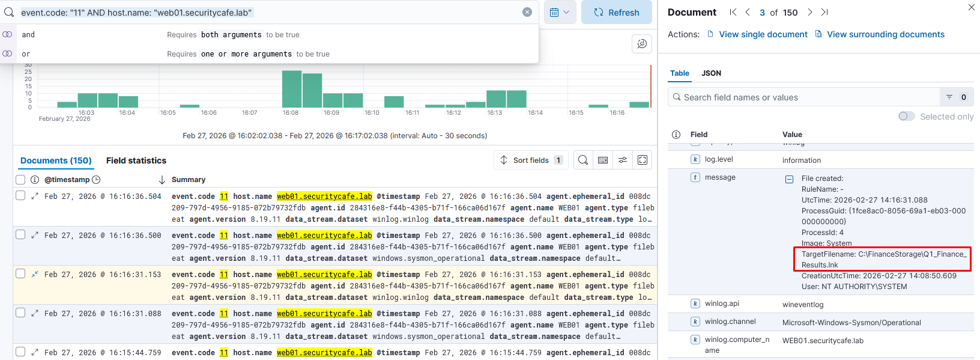Go to the previous document in flyout
This screenshot has width=980, height=360.
748,12
